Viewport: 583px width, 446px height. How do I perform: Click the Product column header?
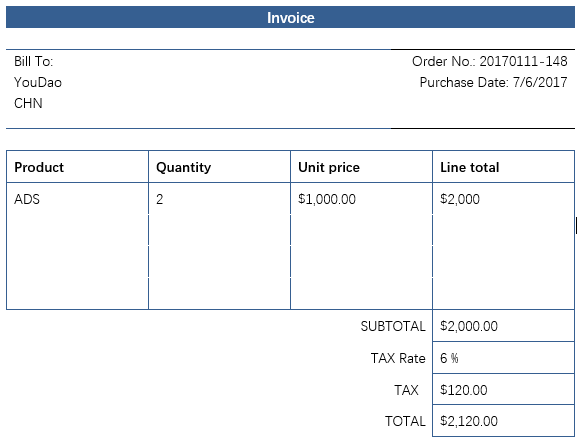[x=77, y=167]
